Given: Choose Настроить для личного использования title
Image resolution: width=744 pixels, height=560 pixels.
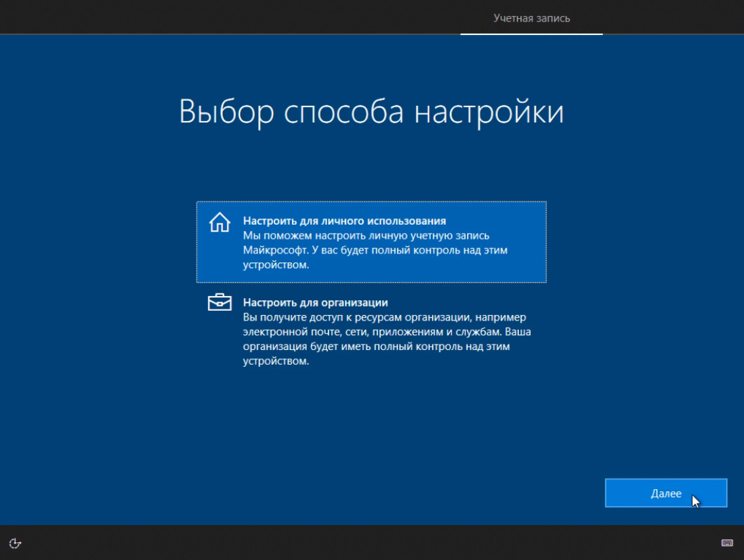Looking at the screenshot, I should [345, 221].
